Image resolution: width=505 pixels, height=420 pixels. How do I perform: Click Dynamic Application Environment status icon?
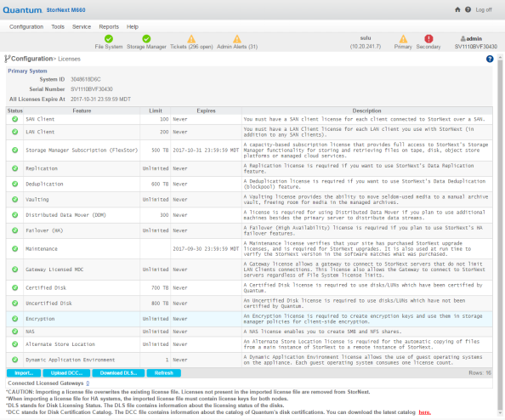(14, 360)
